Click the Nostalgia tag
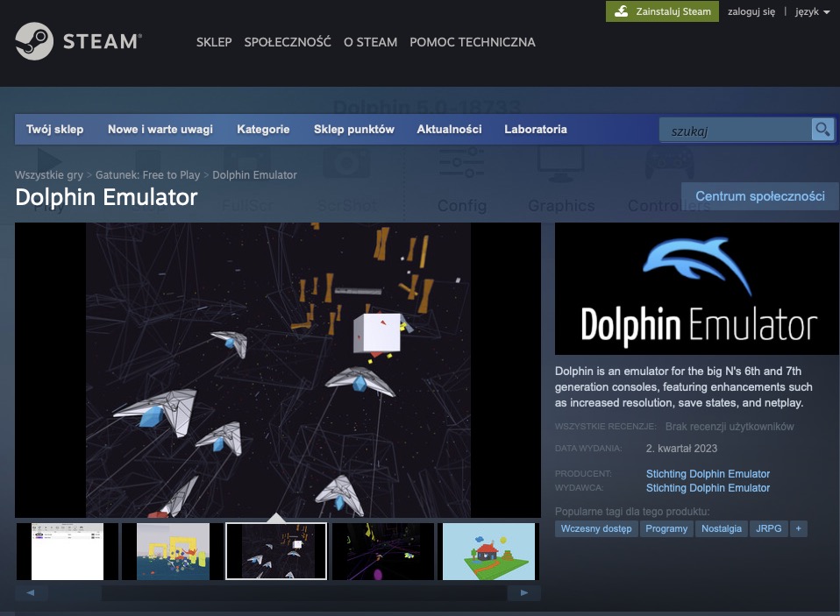The height and width of the screenshot is (616, 840). pos(721,528)
